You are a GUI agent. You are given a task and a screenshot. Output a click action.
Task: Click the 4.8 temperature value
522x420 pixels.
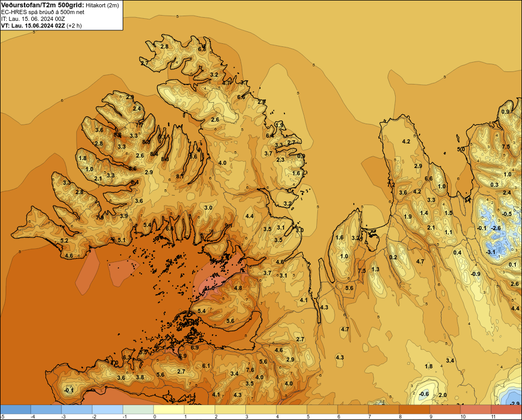(x=238, y=288)
